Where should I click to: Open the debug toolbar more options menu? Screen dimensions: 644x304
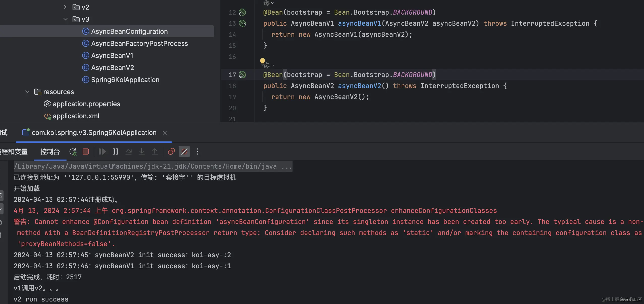(x=198, y=151)
